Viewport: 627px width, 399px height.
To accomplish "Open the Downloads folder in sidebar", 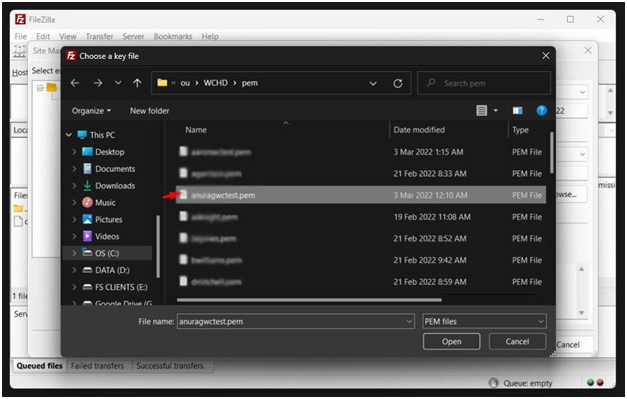I will coord(115,186).
